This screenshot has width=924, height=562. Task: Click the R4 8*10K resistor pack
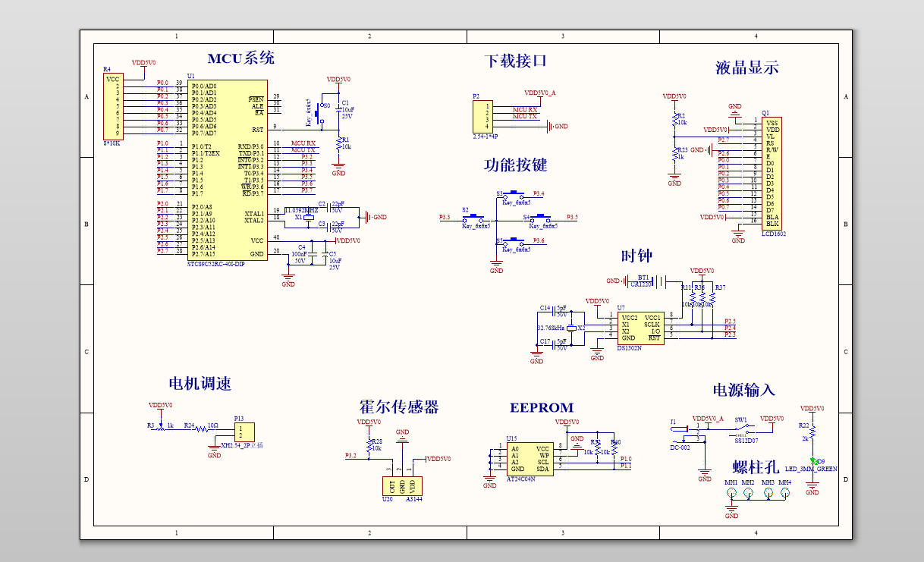click(113, 106)
